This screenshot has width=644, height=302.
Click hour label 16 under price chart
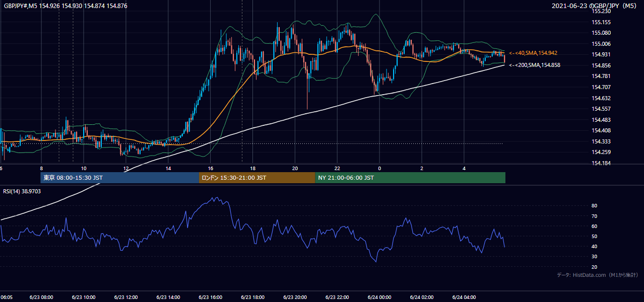211,168
